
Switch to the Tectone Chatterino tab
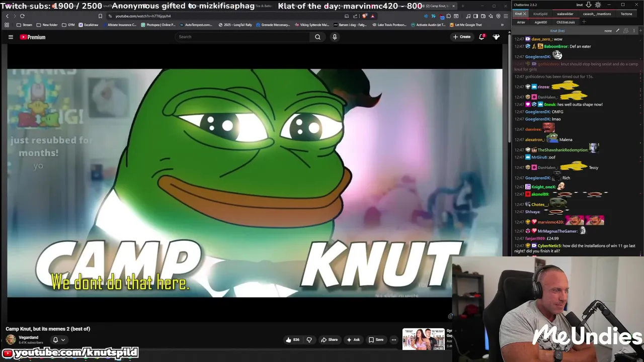pos(626,14)
